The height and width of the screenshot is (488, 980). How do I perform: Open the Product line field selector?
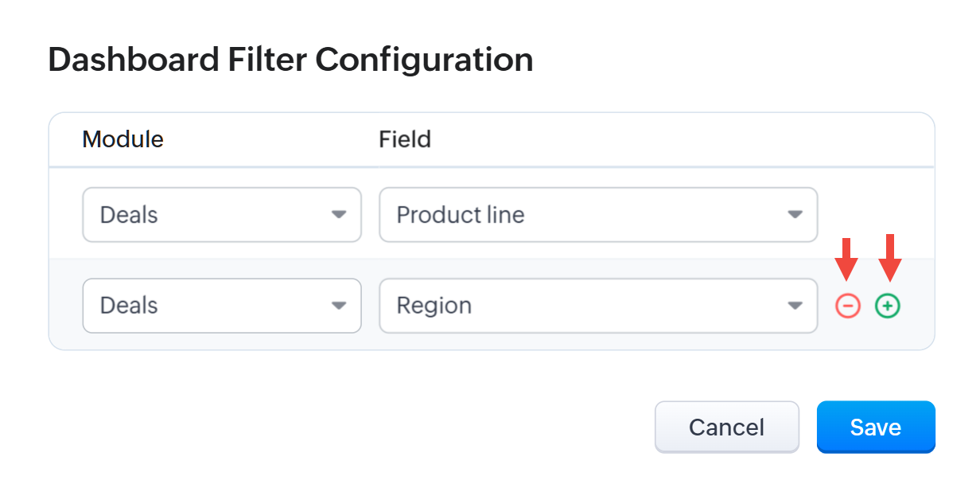[597, 215]
